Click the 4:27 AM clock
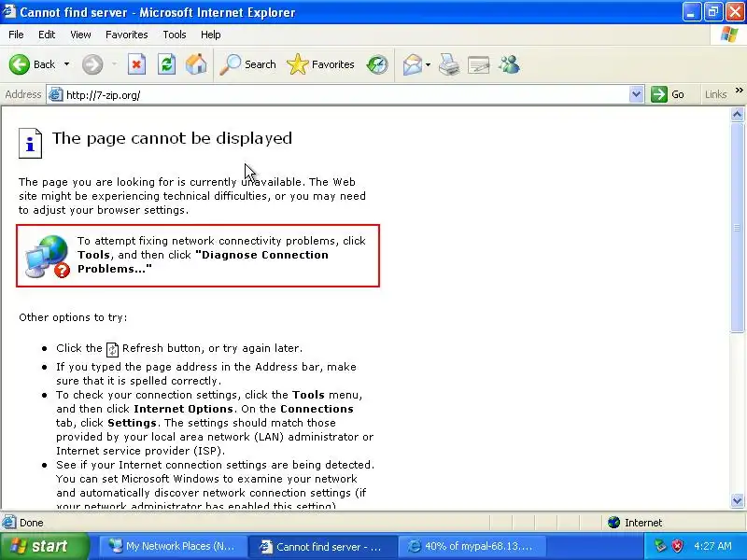Screen dimensions: 747x560 712,546
